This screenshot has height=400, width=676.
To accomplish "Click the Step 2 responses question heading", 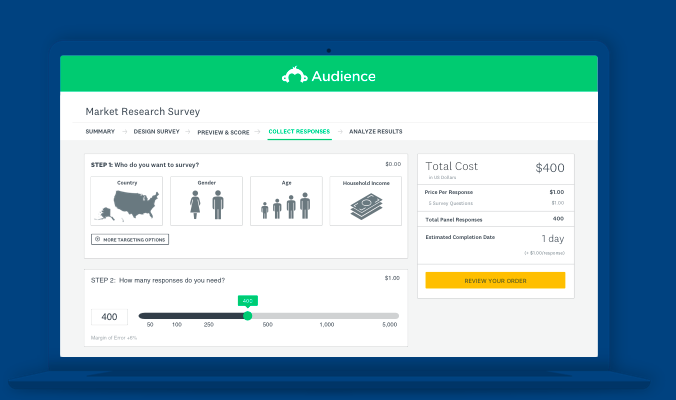I will click(x=158, y=280).
